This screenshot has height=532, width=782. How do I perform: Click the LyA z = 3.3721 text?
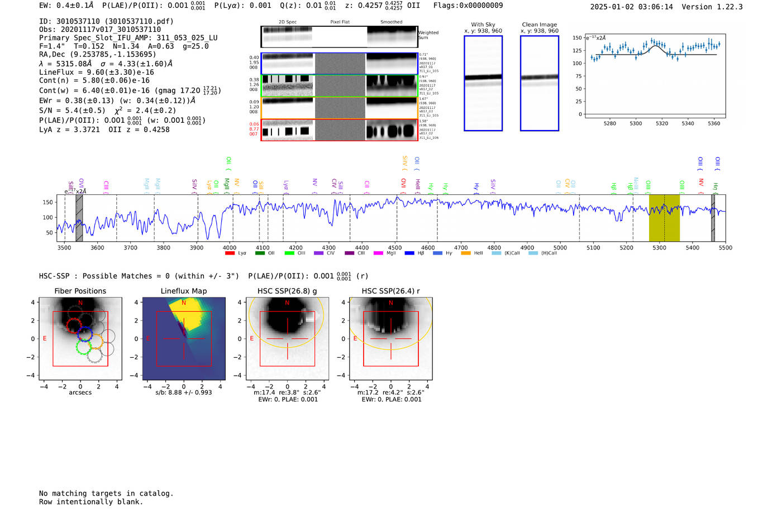(69, 130)
